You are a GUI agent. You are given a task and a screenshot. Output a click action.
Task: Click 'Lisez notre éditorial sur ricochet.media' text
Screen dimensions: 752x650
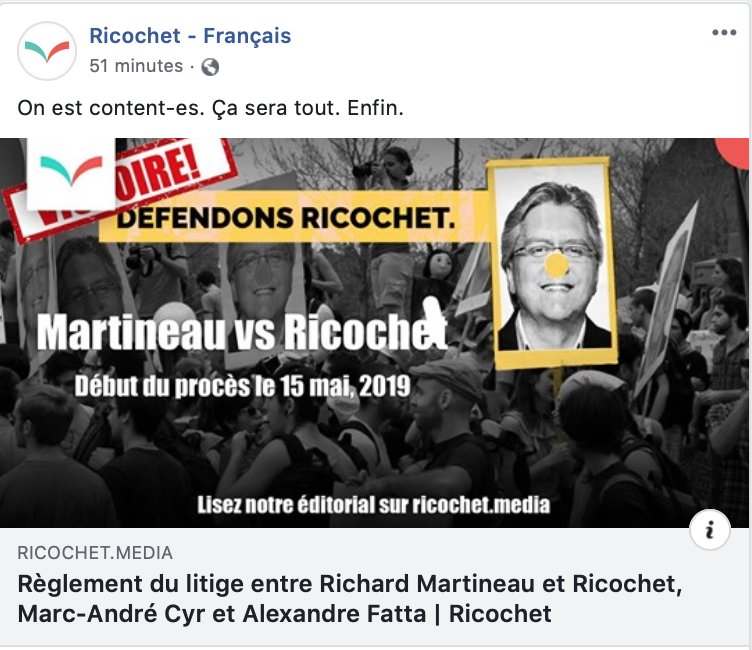coord(374,505)
